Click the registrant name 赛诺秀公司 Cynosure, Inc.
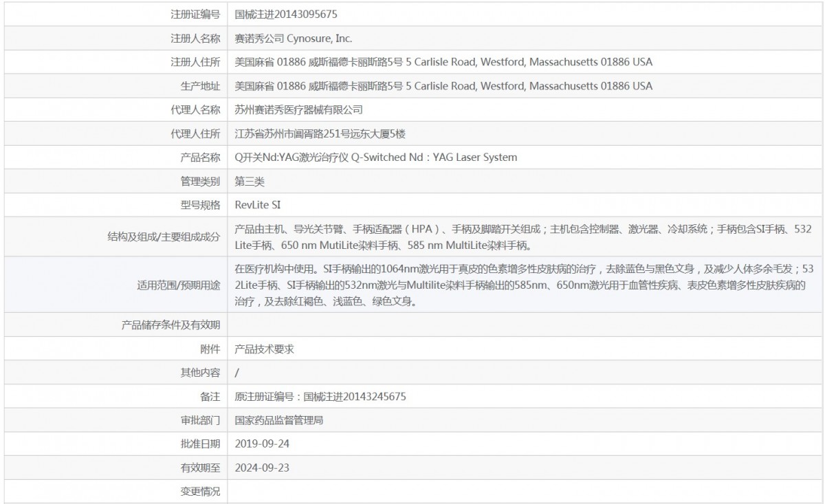The height and width of the screenshot is (504, 825). point(294,39)
